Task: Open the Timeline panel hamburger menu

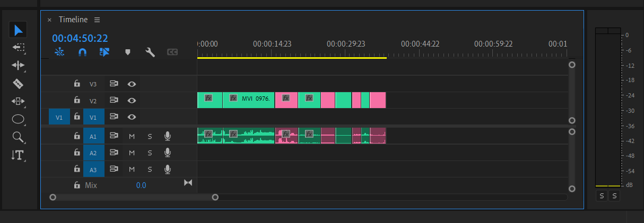Action: tap(97, 20)
